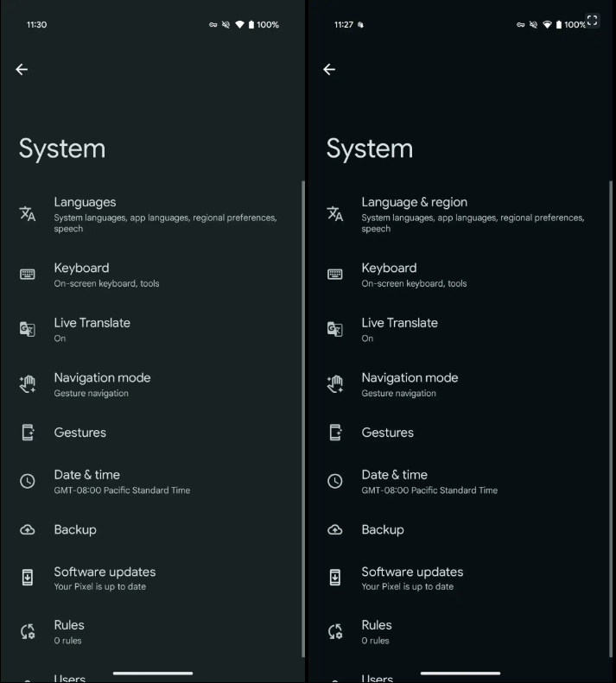Tap the Gestures phone icon on right screen
616x683 pixels.
click(x=335, y=433)
